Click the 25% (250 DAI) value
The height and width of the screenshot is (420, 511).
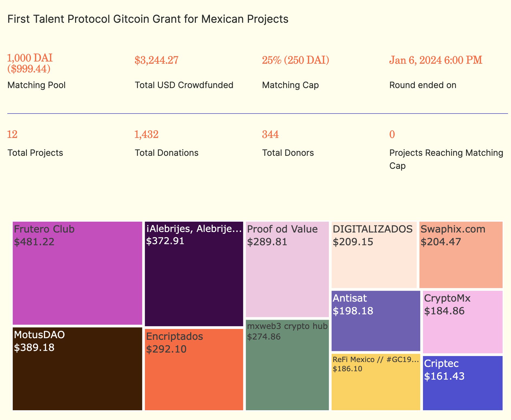tap(296, 60)
